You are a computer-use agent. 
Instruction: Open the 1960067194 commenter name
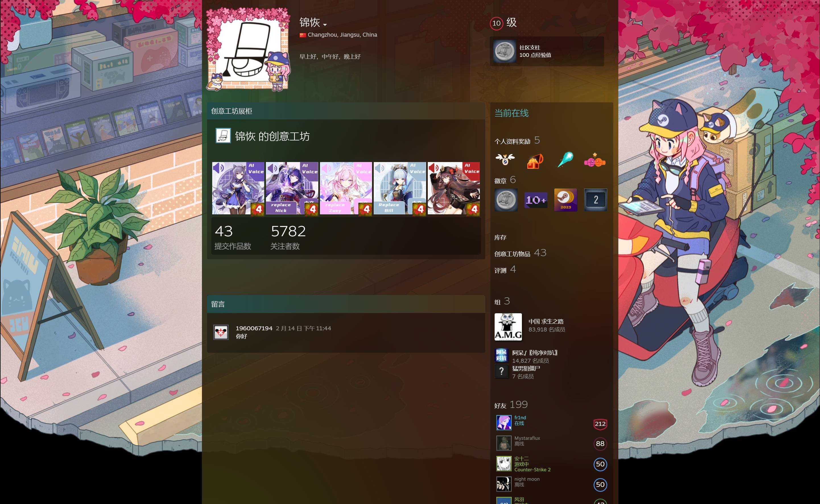(x=254, y=328)
